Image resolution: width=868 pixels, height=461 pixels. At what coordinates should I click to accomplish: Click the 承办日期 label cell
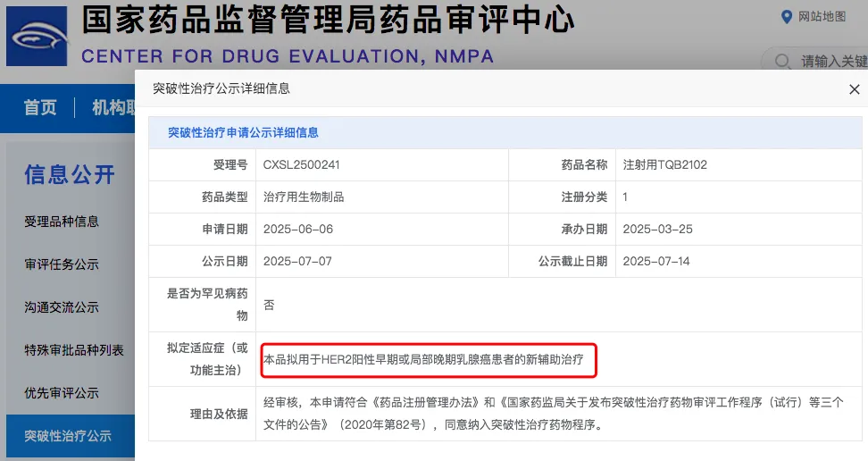pos(562,229)
